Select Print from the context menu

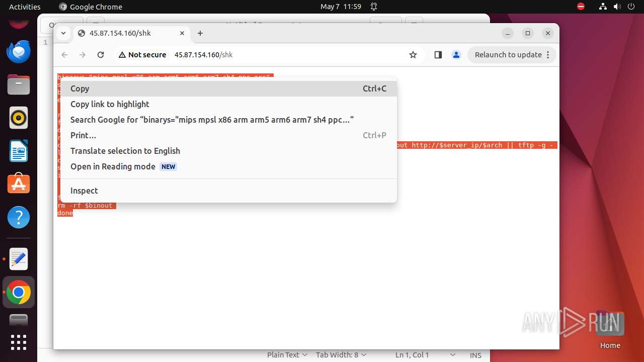(228, 135)
